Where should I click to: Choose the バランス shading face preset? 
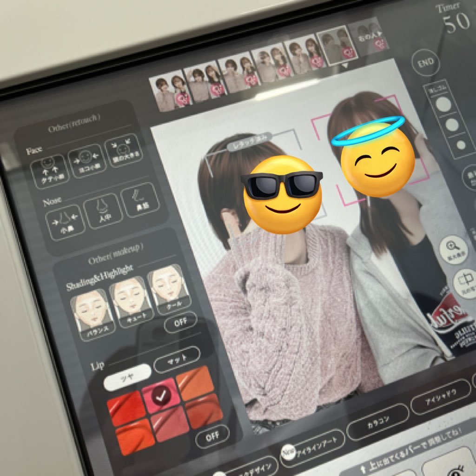point(93,315)
